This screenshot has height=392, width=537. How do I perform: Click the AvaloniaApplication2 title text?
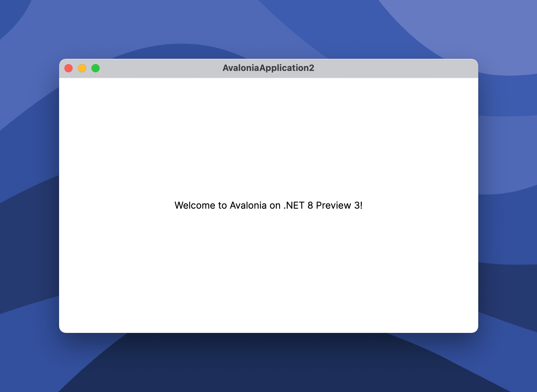pos(268,68)
